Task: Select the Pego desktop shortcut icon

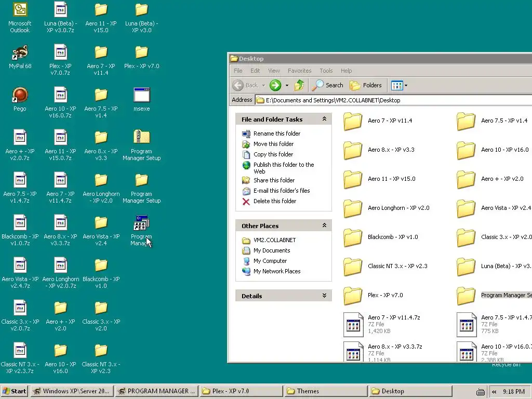Action: coord(20,95)
